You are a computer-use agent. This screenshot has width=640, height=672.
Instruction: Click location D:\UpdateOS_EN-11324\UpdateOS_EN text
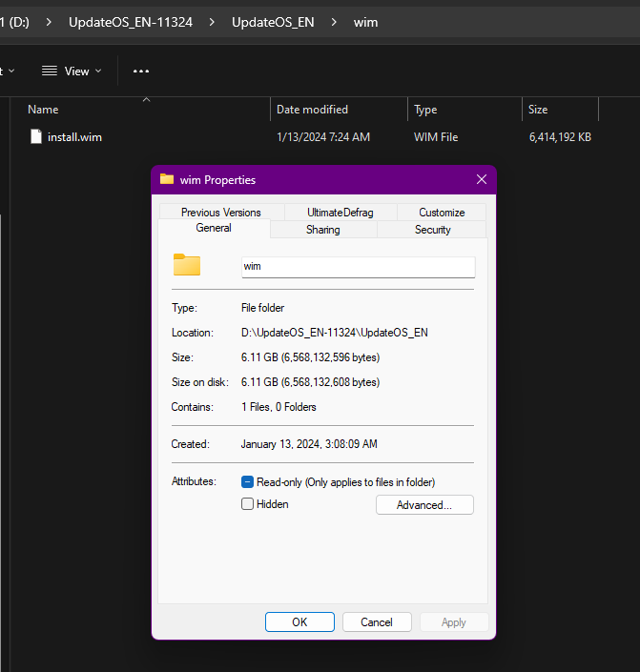[x=335, y=333]
